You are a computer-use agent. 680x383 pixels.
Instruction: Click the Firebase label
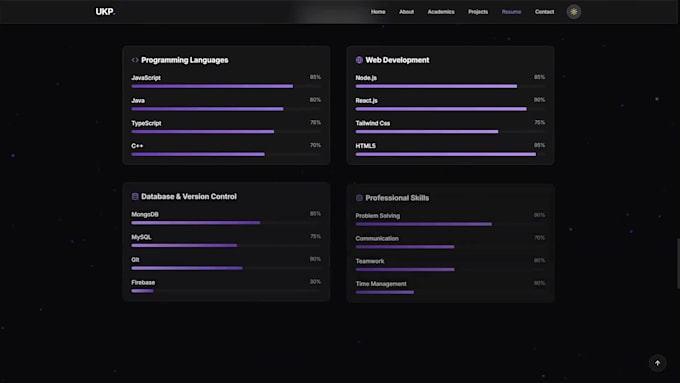143,282
